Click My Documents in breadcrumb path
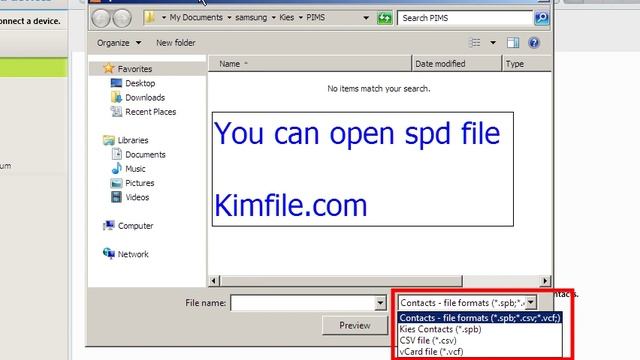Screen dimensions: 640x360 (x=196, y=18)
